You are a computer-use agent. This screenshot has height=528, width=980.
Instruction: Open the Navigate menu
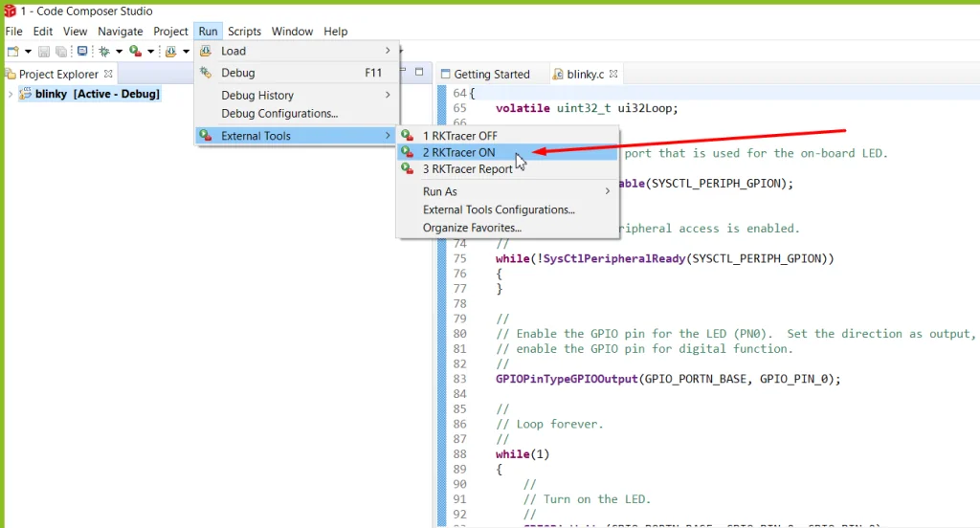point(120,32)
